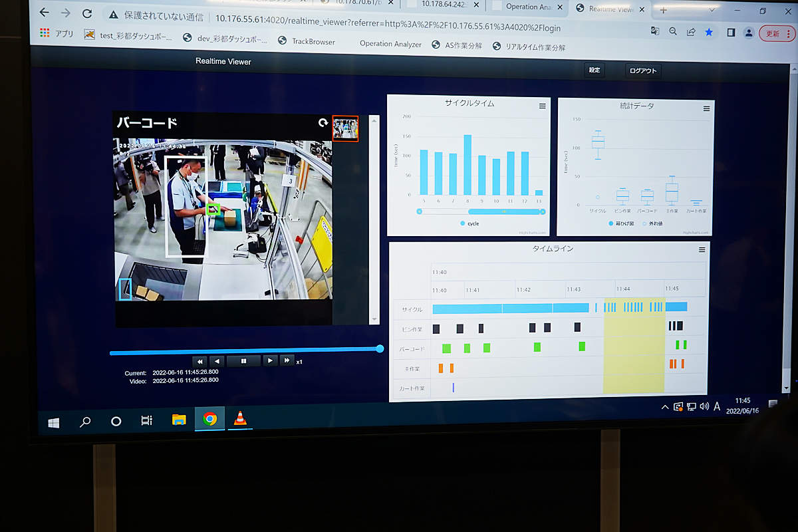Open Task View on the taskbar
Viewport: 798px width, 532px height.
coord(147,420)
